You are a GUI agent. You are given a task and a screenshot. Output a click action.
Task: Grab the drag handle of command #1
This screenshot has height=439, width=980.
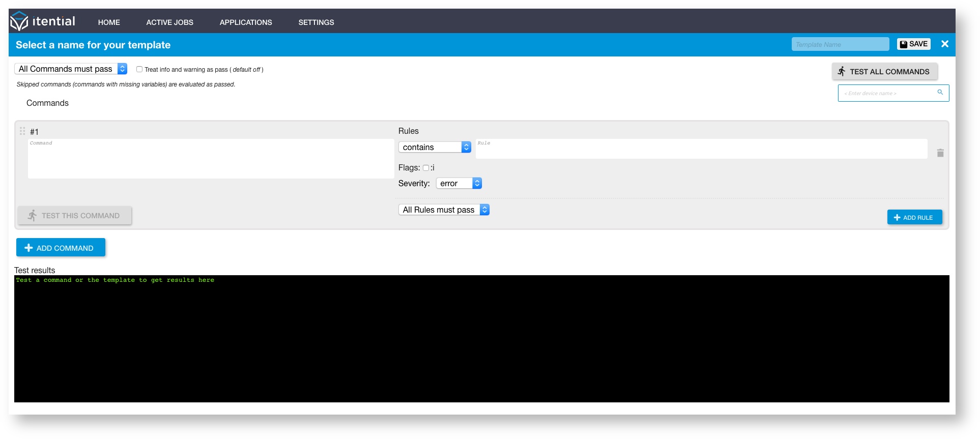click(22, 131)
